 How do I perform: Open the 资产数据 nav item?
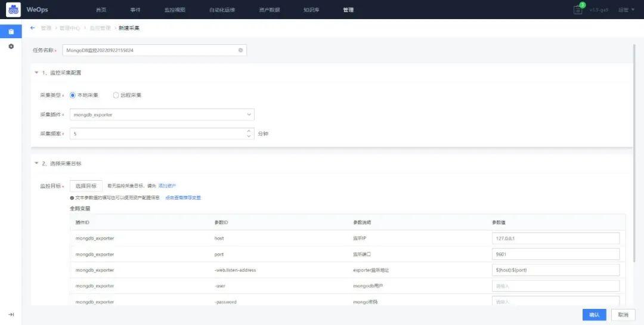(270, 10)
